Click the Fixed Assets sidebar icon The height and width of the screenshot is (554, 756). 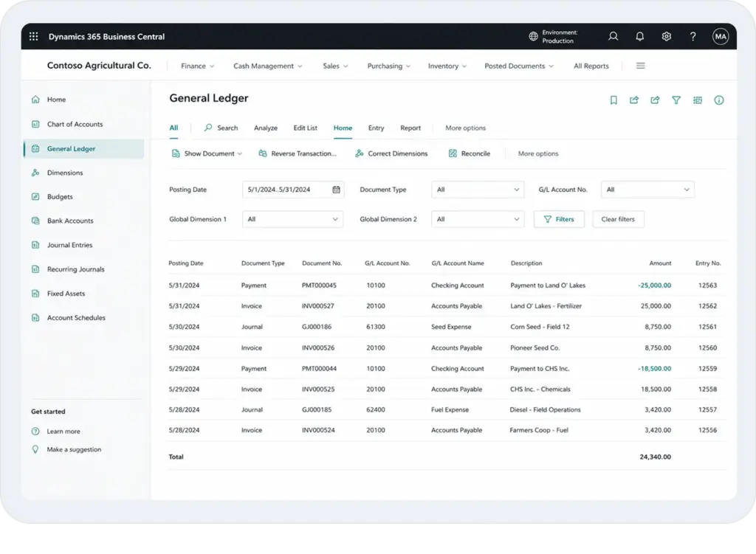[35, 293]
